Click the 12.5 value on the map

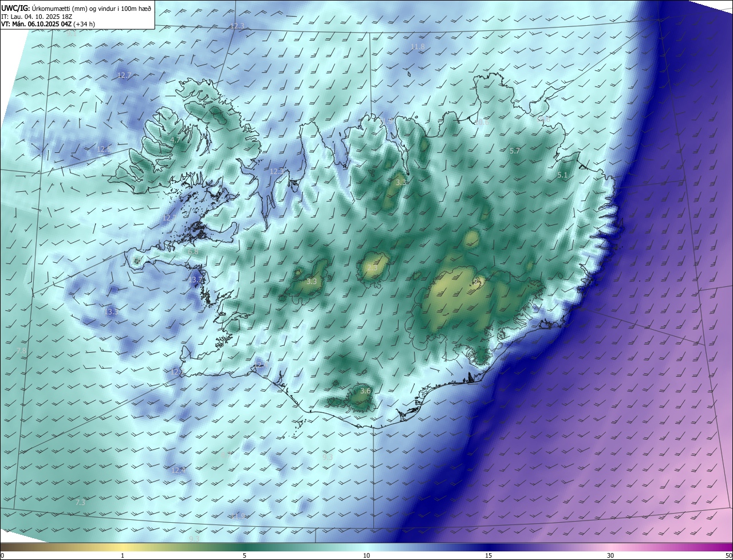tap(104, 149)
